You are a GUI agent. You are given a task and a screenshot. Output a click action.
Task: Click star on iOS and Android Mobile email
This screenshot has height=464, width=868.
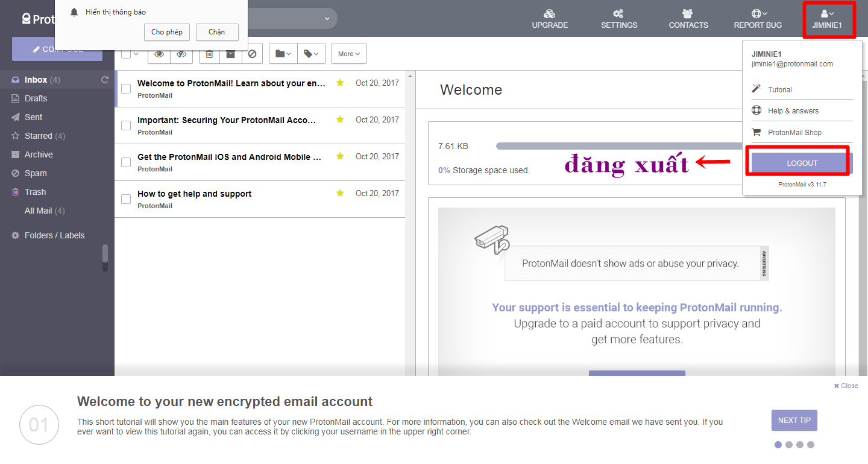click(340, 156)
